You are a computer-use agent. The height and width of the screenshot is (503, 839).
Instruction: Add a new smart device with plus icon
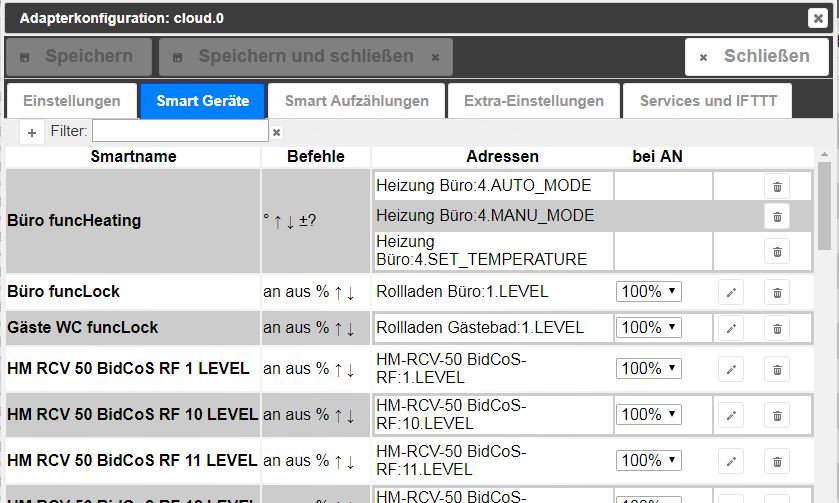pos(32,132)
